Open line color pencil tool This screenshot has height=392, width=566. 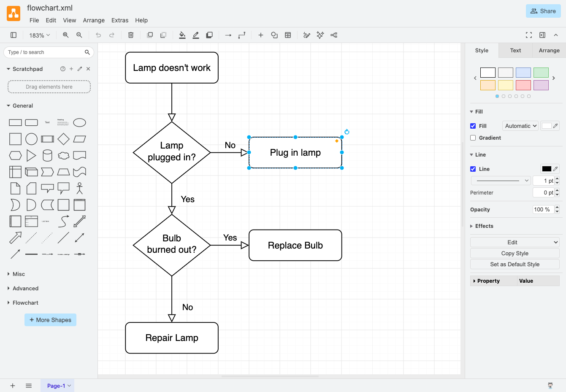click(196, 35)
